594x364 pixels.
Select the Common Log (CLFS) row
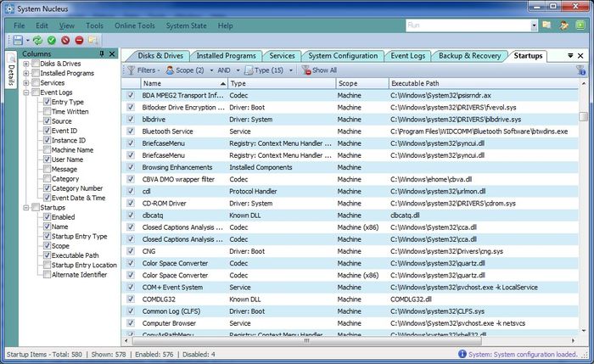point(350,311)
